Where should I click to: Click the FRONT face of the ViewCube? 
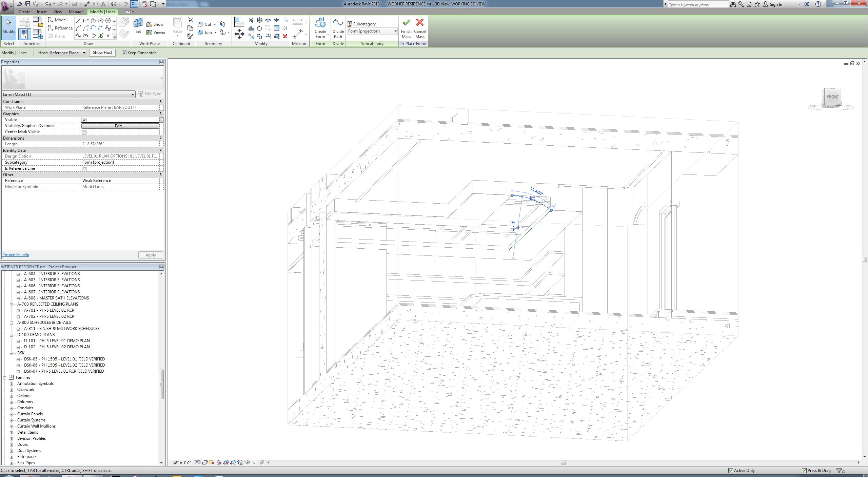[x=832, y=97]
